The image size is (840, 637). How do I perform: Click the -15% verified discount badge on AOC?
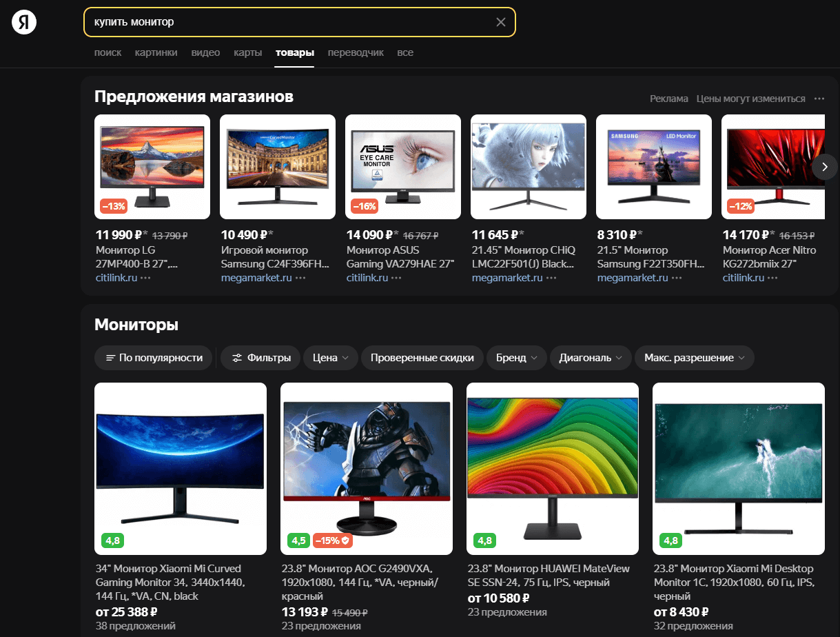(x=333, y=540)
